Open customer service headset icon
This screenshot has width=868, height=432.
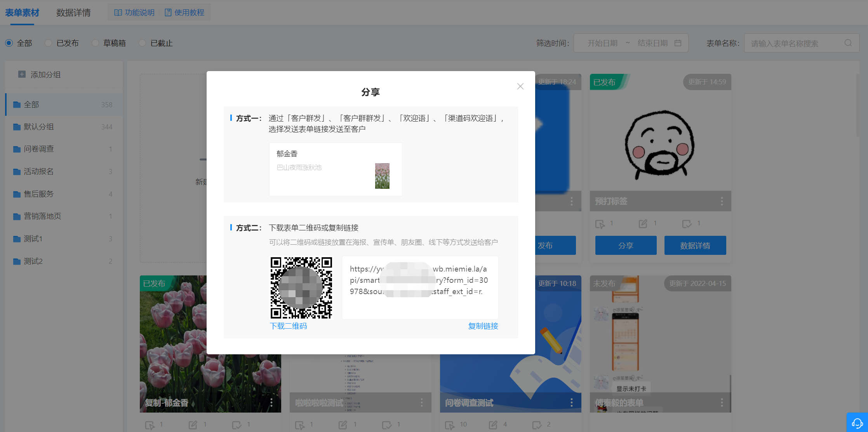pyautogui.click(x=857, y=423)
